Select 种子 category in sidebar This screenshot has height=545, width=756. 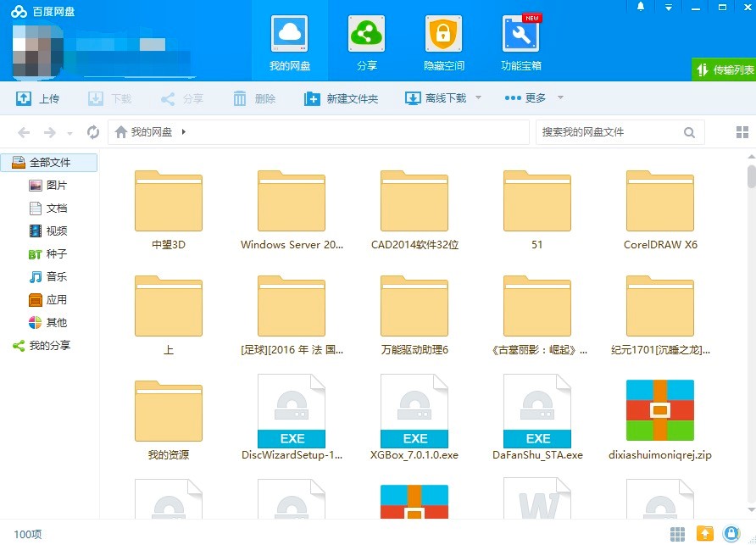[x=47, y=253]
